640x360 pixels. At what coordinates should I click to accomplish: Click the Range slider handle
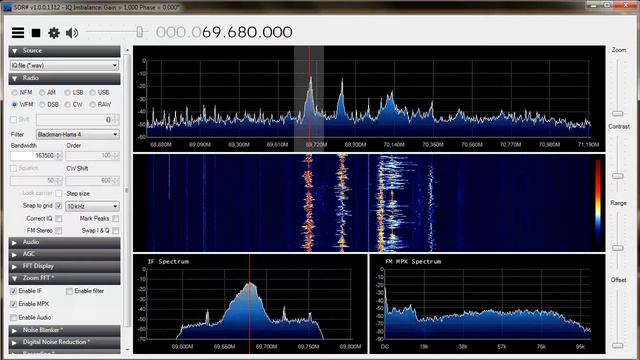(618, 248)
